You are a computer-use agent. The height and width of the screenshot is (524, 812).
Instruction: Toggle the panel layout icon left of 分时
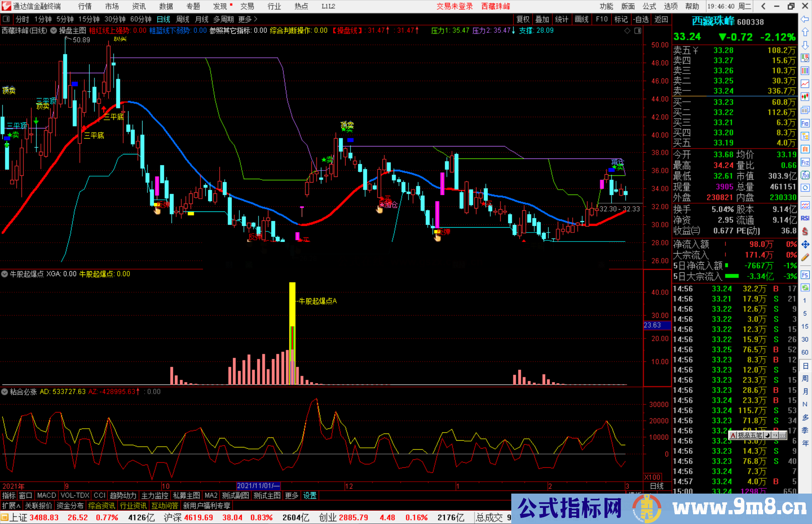6,19
